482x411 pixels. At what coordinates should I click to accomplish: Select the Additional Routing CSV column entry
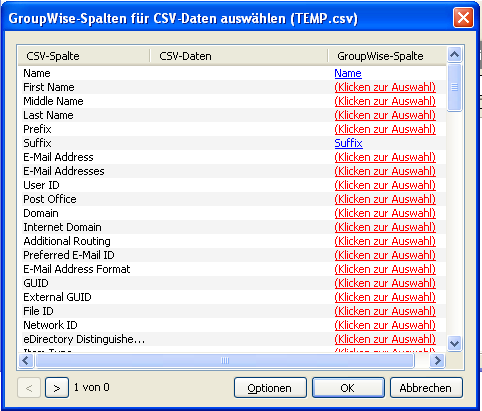pos(67,241)
